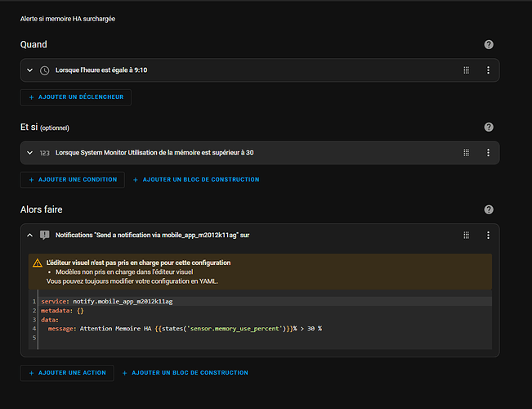Open help for the Alors faire section
This screenshot has height=409, width=532.
(x=489, y=210)
